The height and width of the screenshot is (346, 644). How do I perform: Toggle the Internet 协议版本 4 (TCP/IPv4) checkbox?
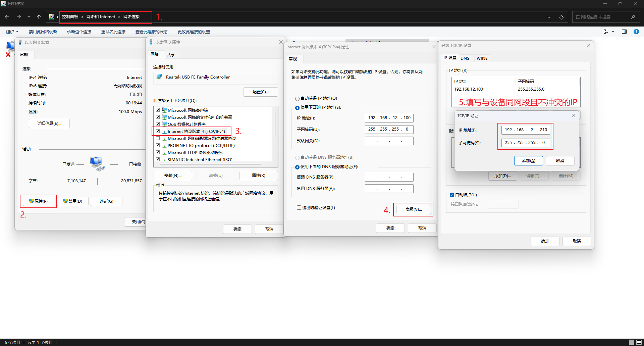pyautogui.click(x=158, y=131)
